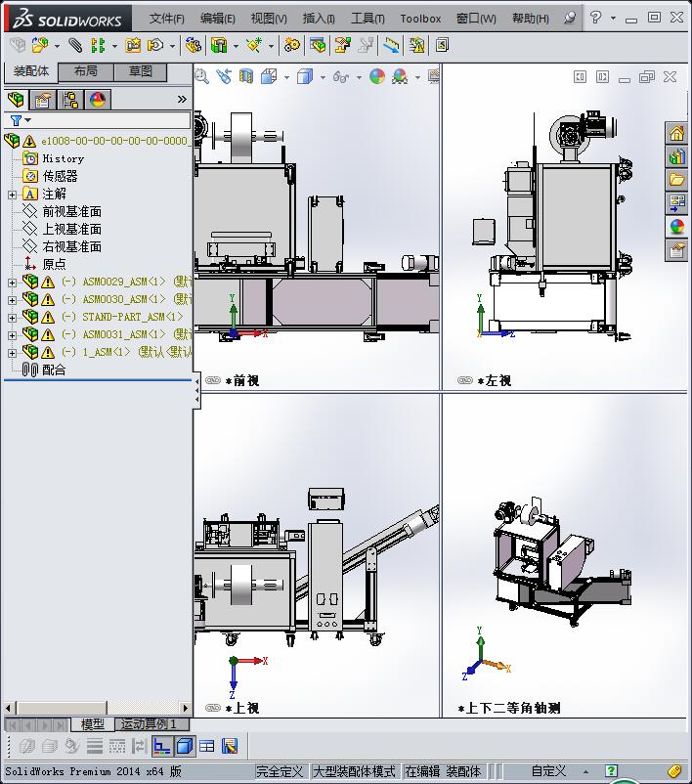Expand the 注解 tree node
The image size is (692, 784).
[x=12, y=195]
